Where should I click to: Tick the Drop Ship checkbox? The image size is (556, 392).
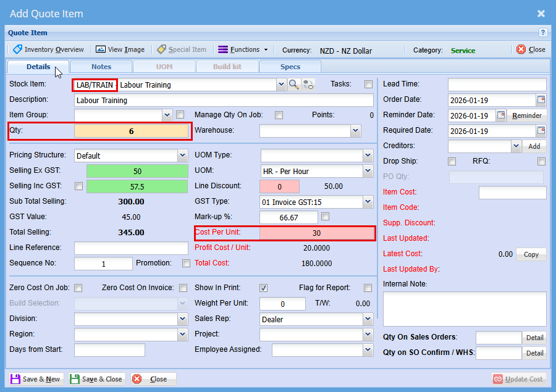tap(452, 162)
